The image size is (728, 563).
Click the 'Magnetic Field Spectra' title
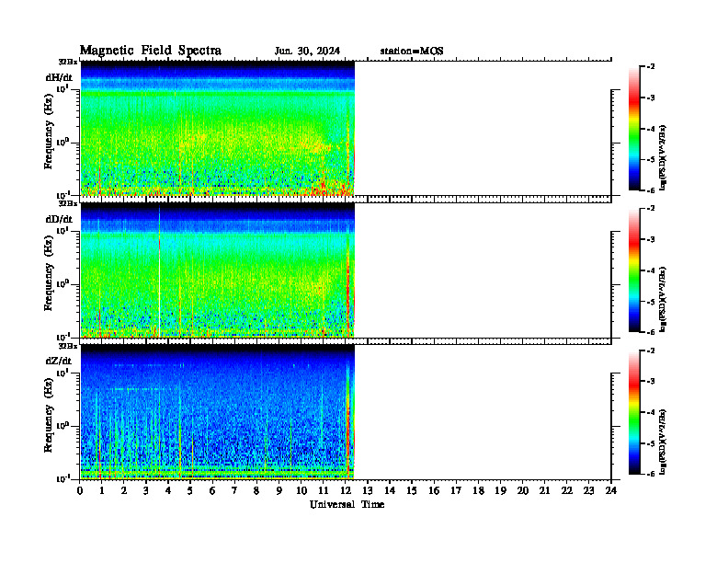pyautogui.click(x=151, y=51)
